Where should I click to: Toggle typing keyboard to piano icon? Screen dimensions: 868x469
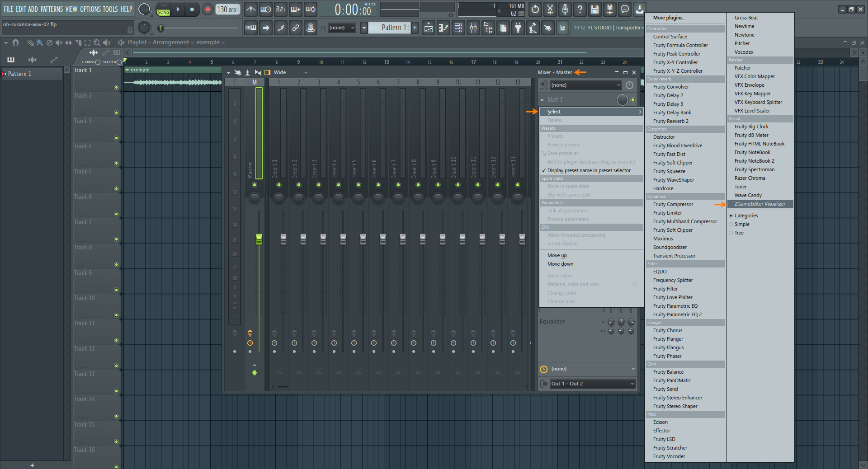250,28
